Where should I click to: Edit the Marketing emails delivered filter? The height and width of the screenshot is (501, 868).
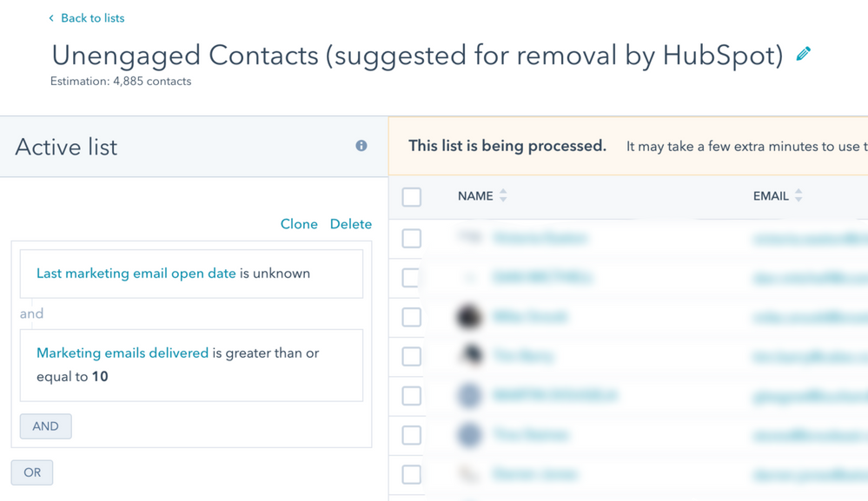[x=123, y=353]
